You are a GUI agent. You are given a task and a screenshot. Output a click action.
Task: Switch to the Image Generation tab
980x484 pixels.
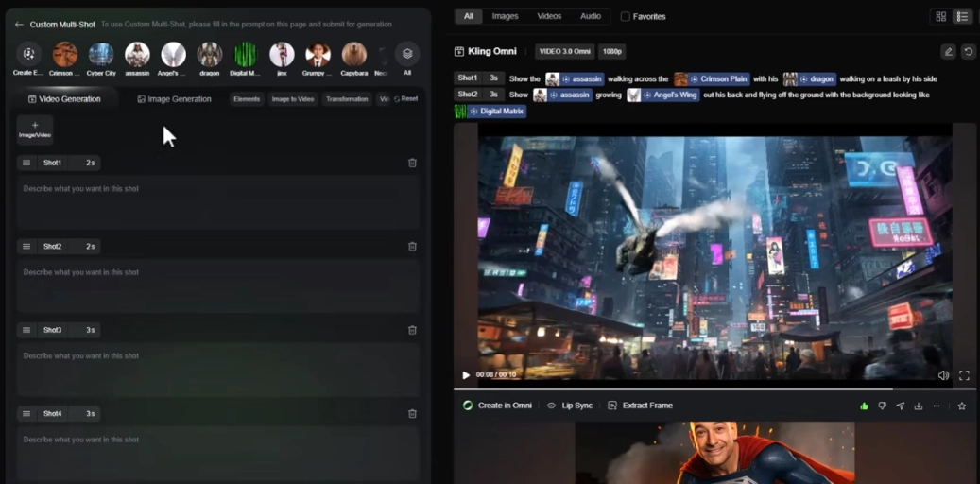point(174,98)
